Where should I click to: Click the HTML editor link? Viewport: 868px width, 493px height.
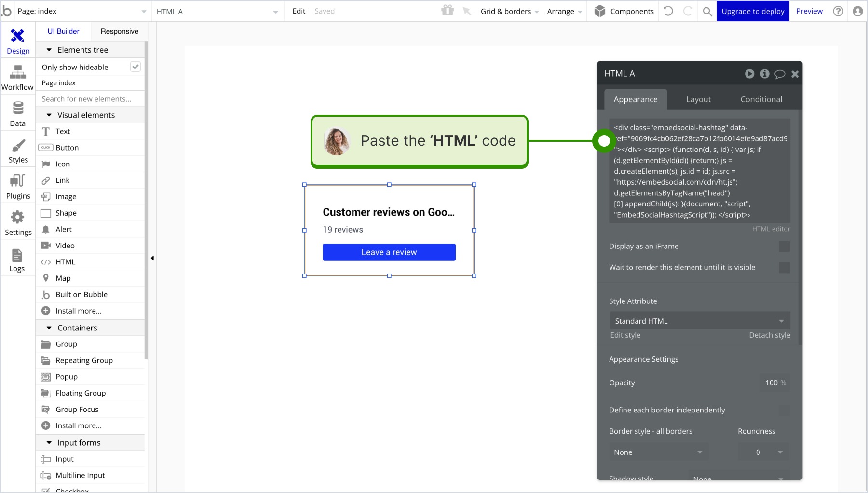(x=771, y=229)
